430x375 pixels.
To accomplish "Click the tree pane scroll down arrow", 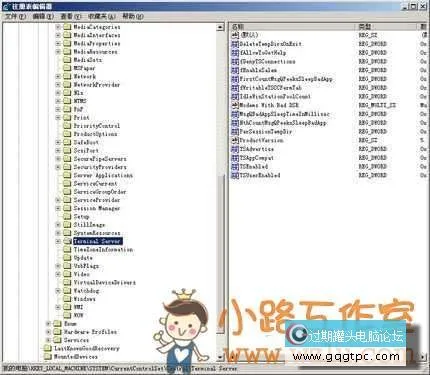I will (220, 357).
